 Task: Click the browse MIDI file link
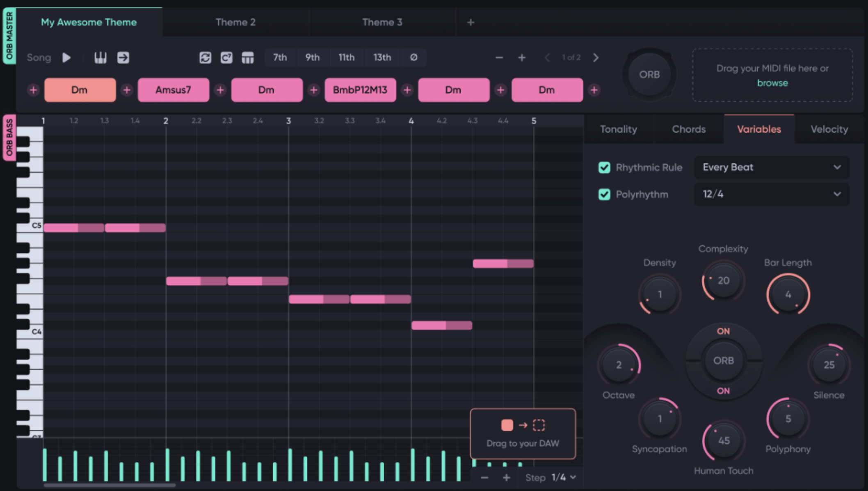click(772, 83)
